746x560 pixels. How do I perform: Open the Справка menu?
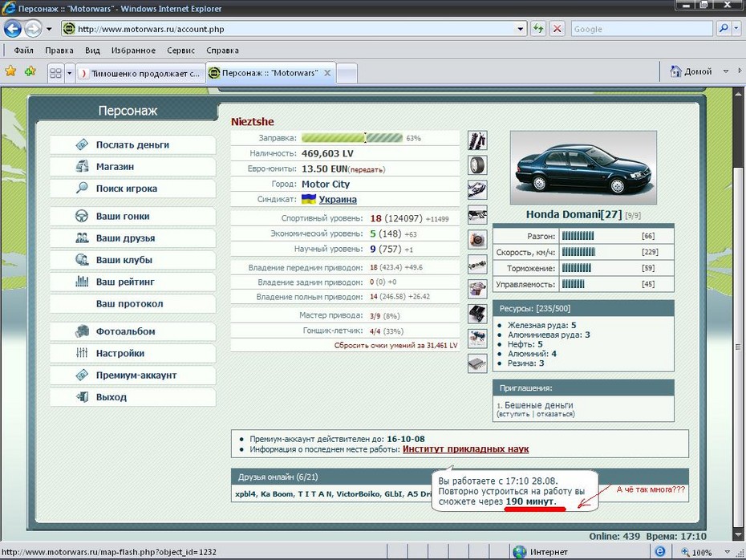pos(222,50)
